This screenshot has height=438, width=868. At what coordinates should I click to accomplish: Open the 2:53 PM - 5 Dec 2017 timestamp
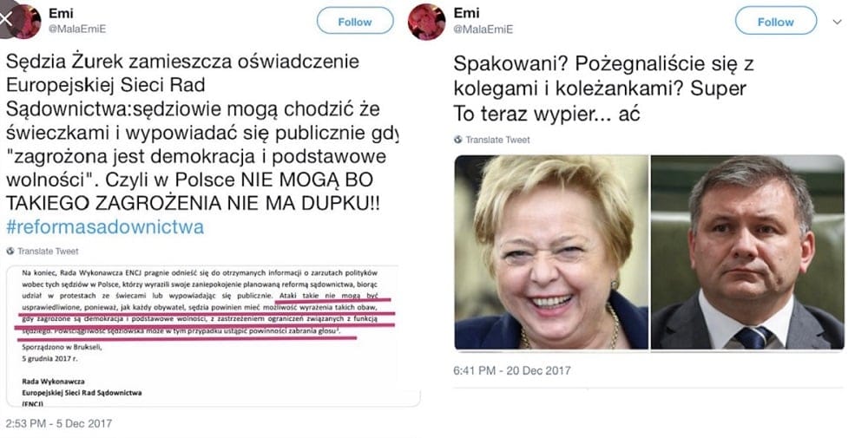point(59,423)
